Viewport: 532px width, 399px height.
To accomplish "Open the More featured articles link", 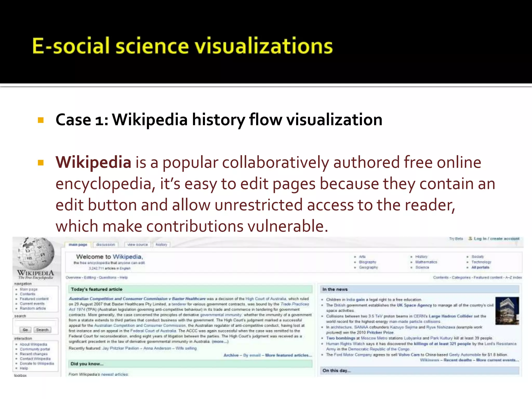I will (288, 355).
